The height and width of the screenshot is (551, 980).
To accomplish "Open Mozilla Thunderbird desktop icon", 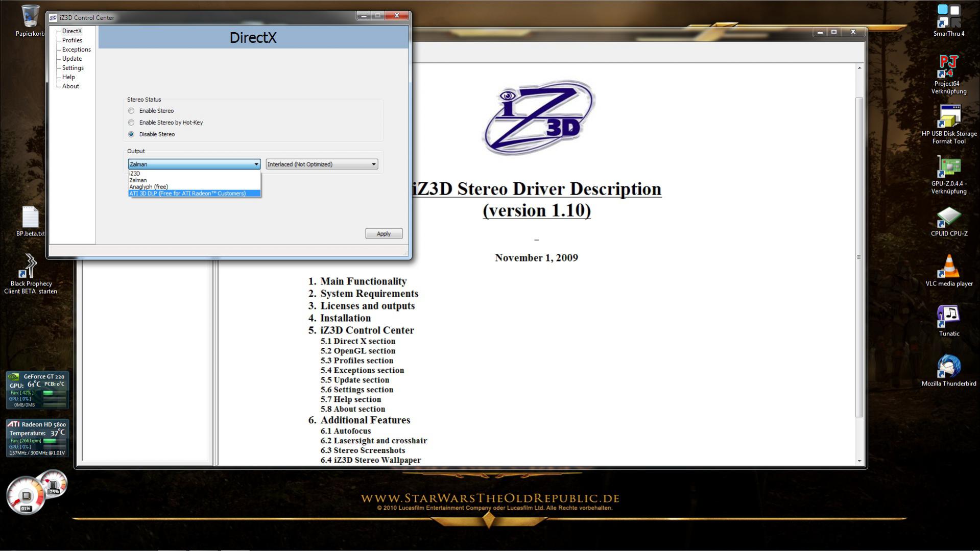I will pyautogui.click(x=948, y=371).
